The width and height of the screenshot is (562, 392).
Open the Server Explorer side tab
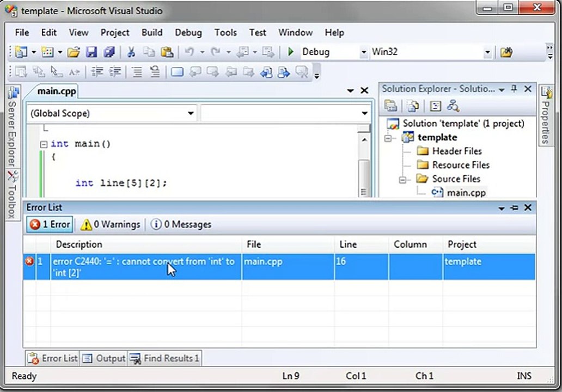pos(13,127)
